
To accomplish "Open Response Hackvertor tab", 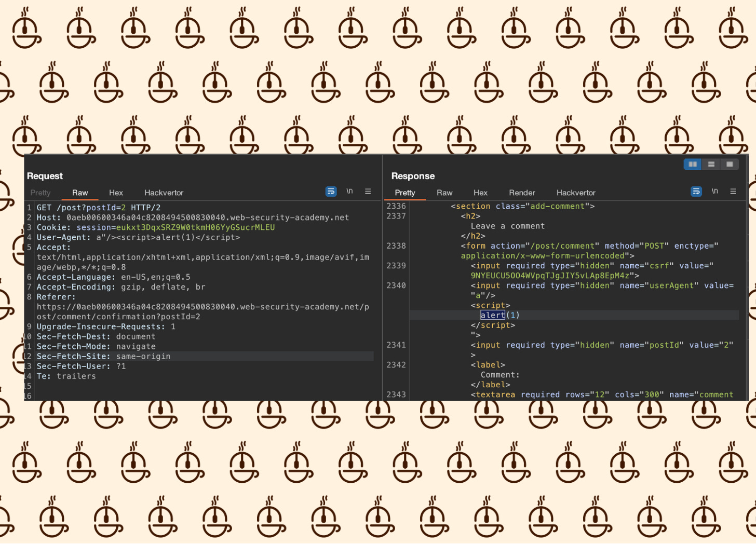I will click(x=576, y=193).
